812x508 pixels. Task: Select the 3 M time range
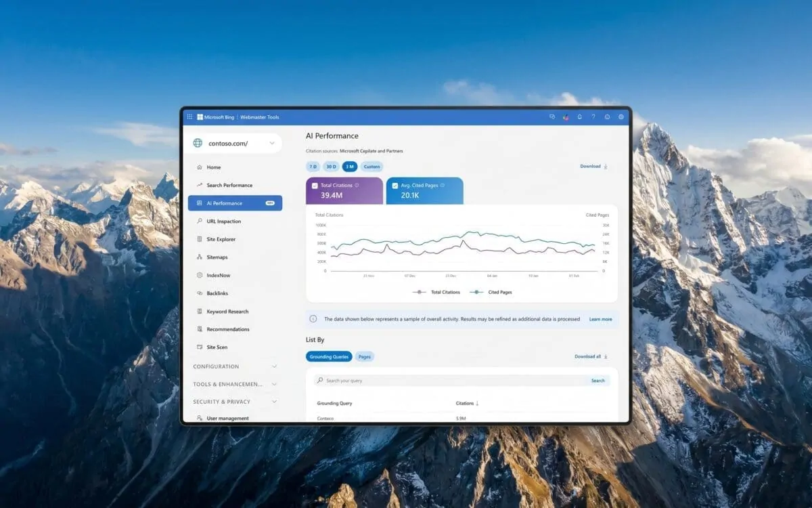(x=350, y=166)
